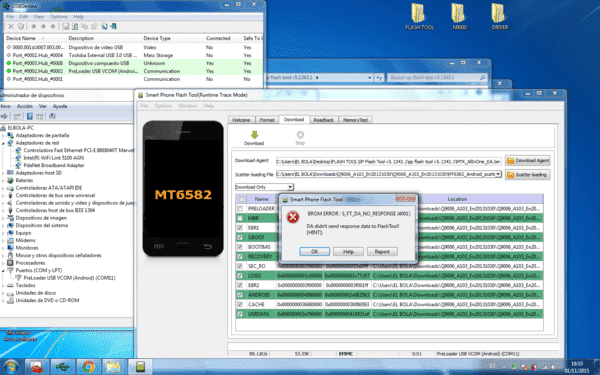Toggle the UBOOT checkbox
600x375 pixels.
point(240,237)
